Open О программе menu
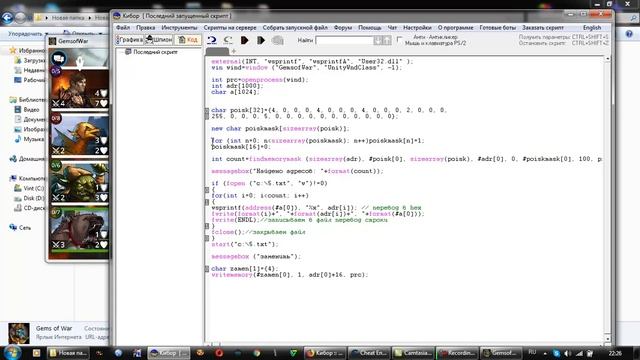 [x=456, y=28]
